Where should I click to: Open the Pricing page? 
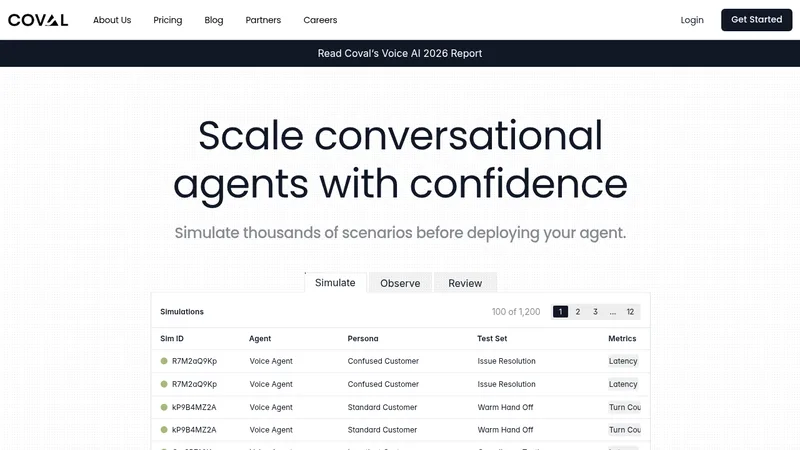pyautogui.click(x=167, y=20)
